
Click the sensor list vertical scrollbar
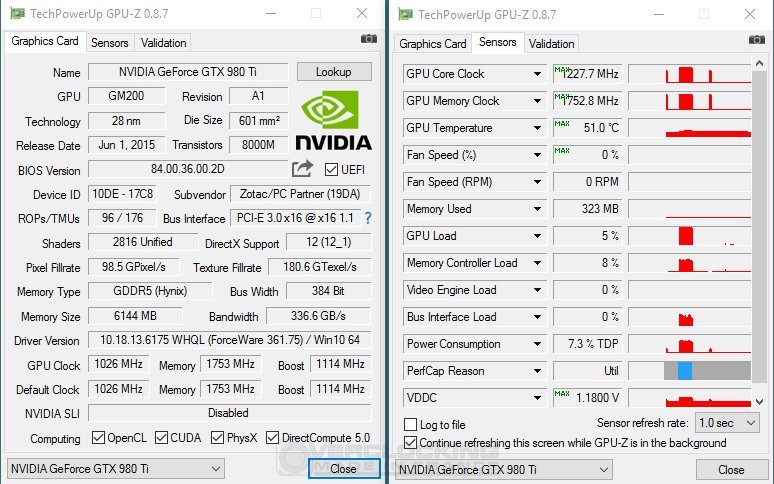click(x=759, y=227)
